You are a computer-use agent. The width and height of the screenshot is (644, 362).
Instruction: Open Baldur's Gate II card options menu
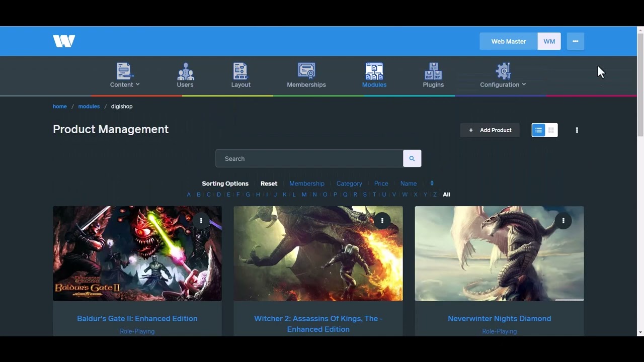[x=201, y=220]
